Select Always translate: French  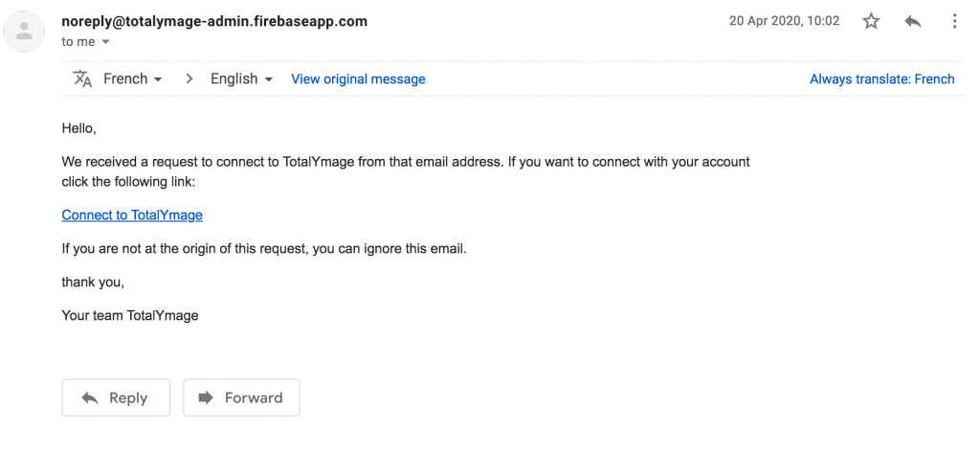pyautogui.click(x=881, y=79)
